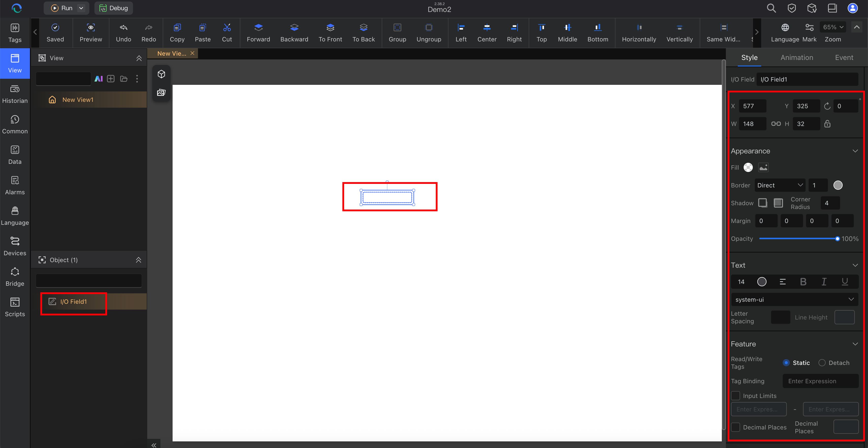Click the Redo icon
The image size is (868, 448).
tap(148, 28)
